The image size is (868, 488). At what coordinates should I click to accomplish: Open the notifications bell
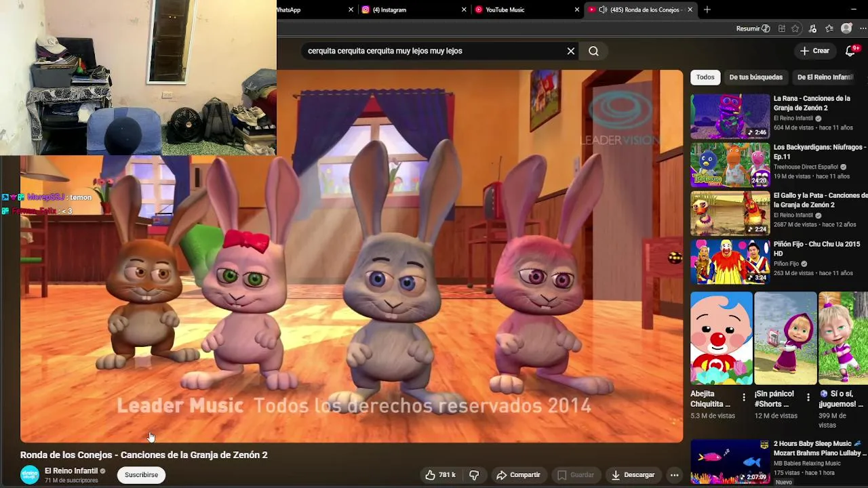[850, 51]
